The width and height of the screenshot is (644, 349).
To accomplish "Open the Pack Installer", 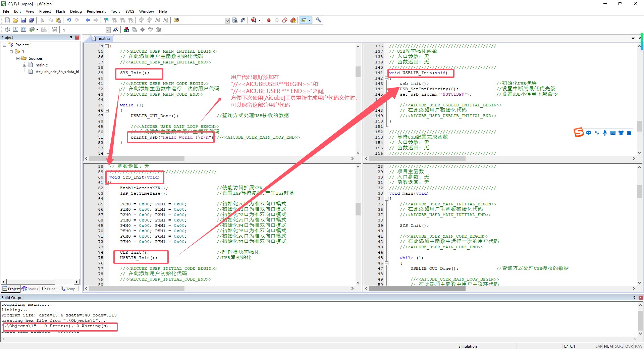I will coord(159,30).
